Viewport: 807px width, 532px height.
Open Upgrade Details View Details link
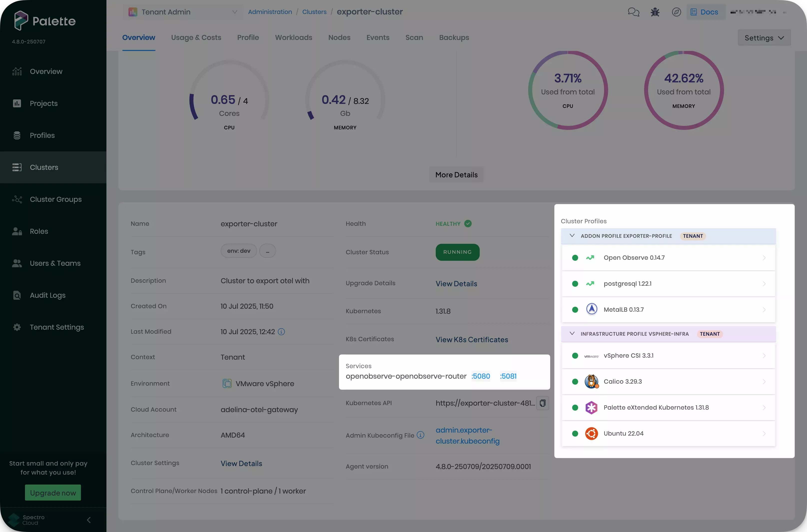(x=456, y=284)
